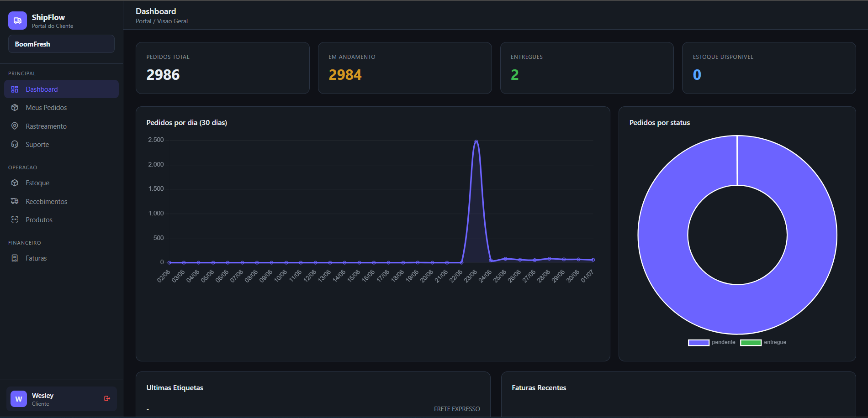Viewport: 868px width, 418px height.
Task: Click the red logout icon next to Wesley
Action: pos(107,398)
